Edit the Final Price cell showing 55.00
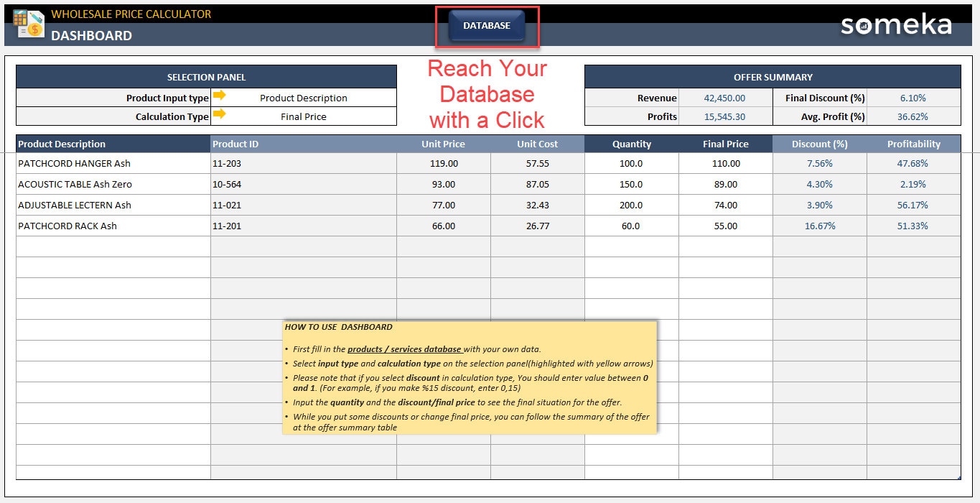Image resolution: width=980 pixels, height=503 pixels. tap(724, 226)
